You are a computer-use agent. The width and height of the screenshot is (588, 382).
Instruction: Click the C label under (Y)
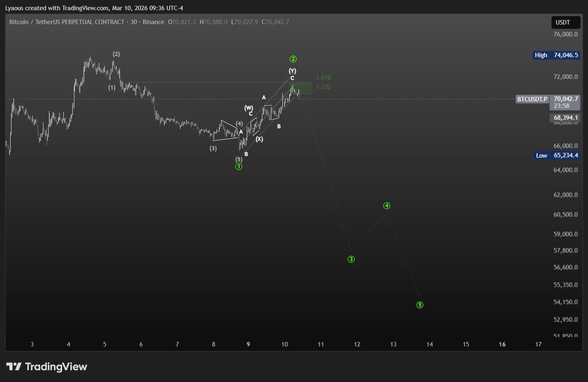(292, 78)
